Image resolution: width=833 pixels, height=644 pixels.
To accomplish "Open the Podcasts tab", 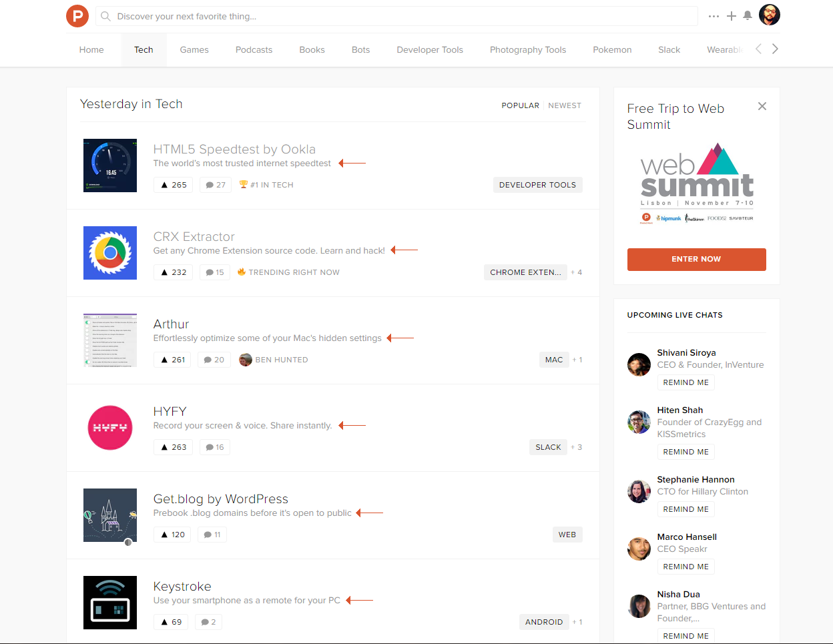I will click(x=254, y=49).
